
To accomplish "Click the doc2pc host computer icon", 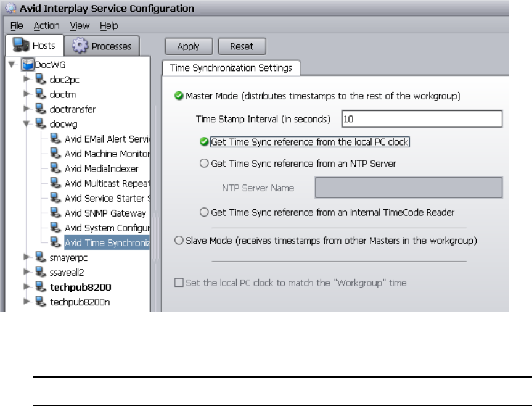I will (41, 79).
